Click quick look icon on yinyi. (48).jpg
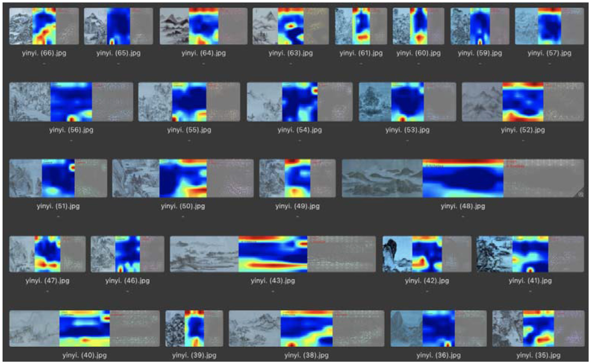Image resolution: width=591 pixels, height=364 pixels. click(580, 195)
